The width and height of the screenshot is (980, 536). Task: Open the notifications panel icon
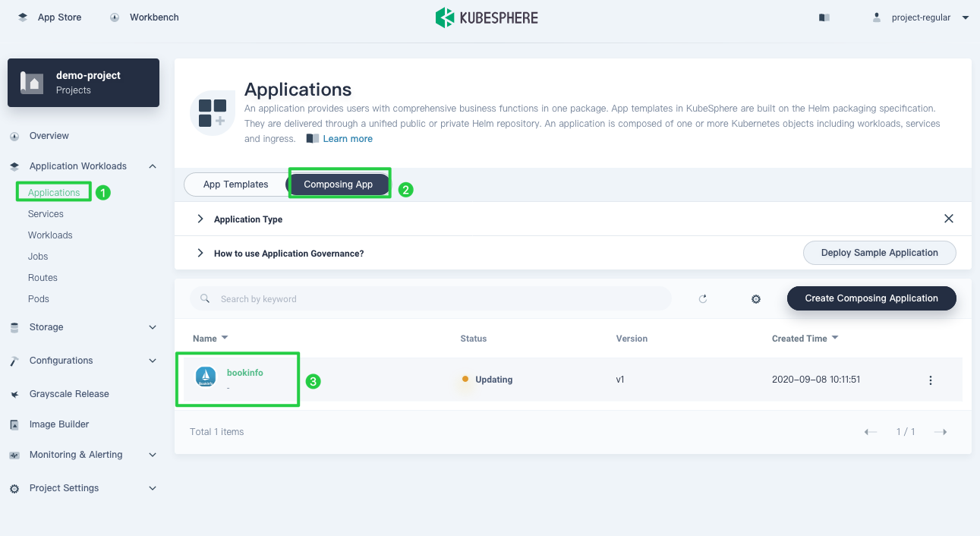[x=824, y=17]
